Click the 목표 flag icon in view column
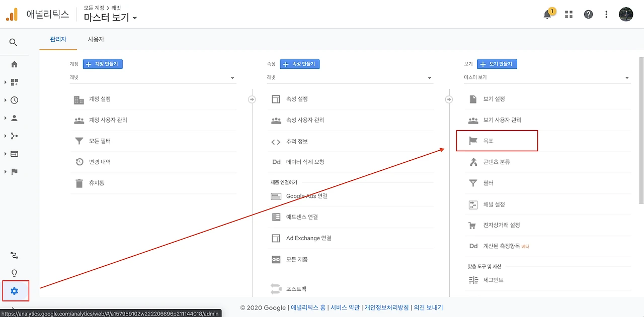 point(472,141)
